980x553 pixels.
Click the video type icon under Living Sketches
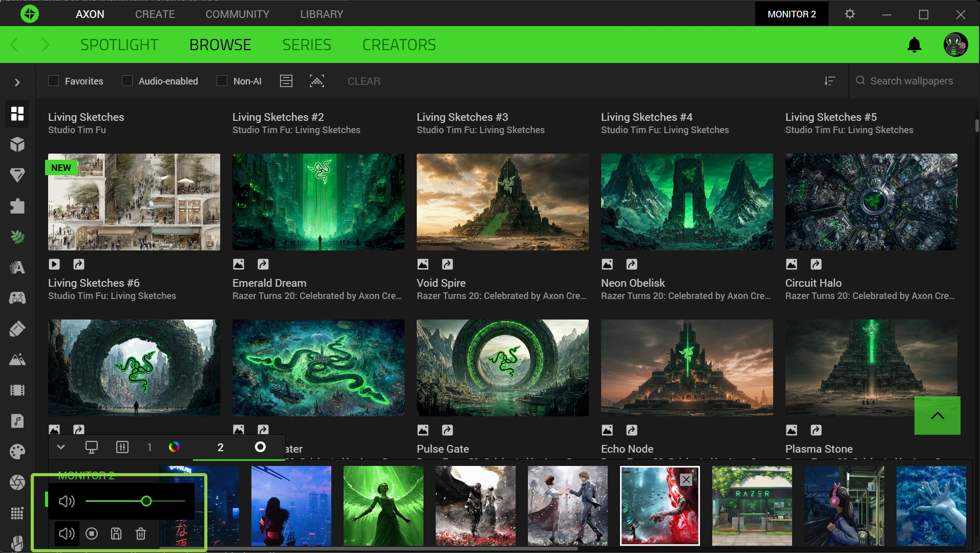click(54, 264)
